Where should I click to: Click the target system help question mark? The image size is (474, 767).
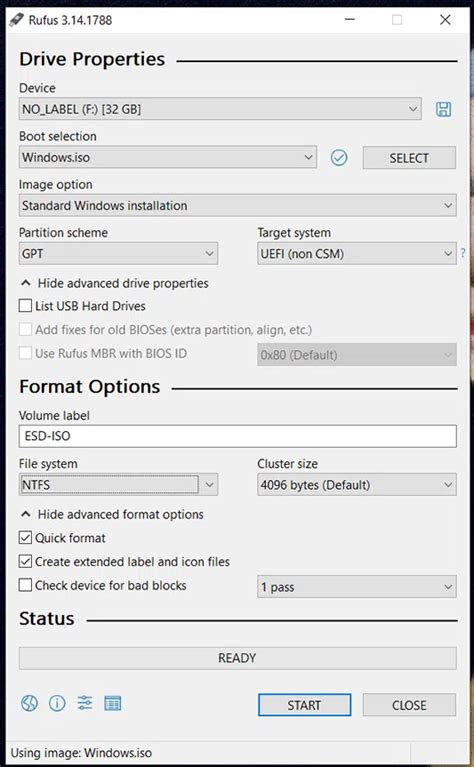click(x=463, y=253)
